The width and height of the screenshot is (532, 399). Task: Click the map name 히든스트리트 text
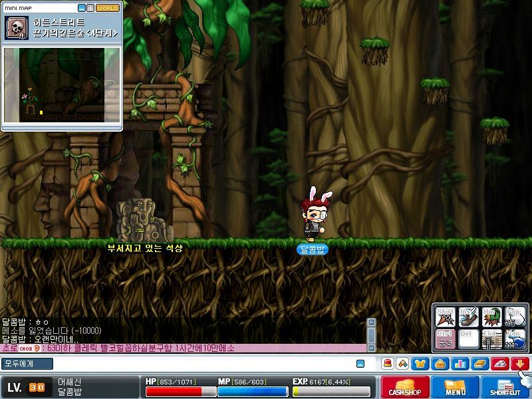click(x=59, y=23)
